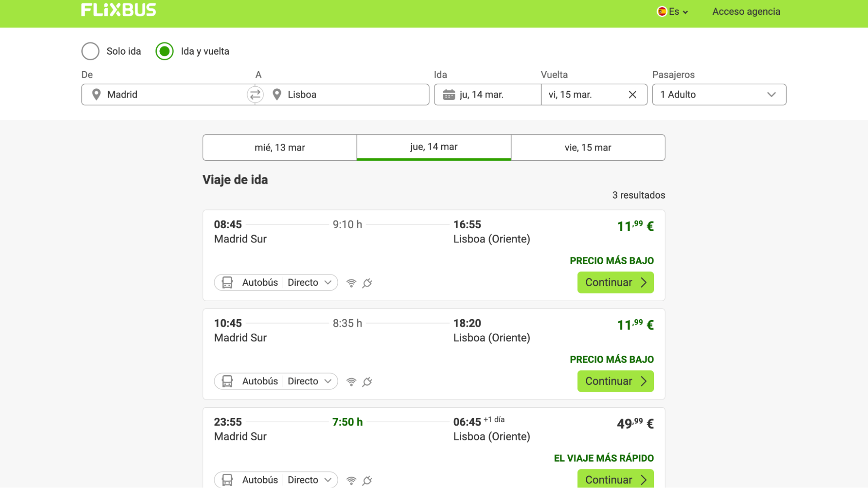The image size is (868, 488).
Task: Click the 7:50 h duration text
Action: point(347,422)
